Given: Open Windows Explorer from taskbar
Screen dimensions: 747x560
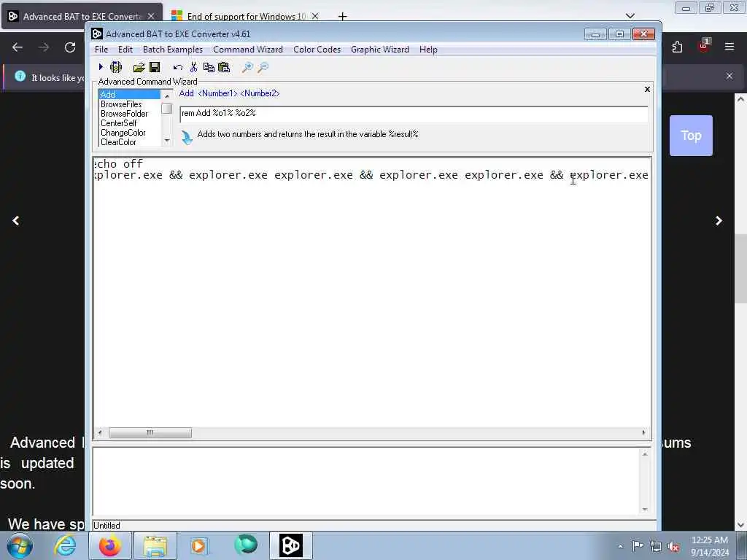Looking at the screenshot, I should point(155,545).
